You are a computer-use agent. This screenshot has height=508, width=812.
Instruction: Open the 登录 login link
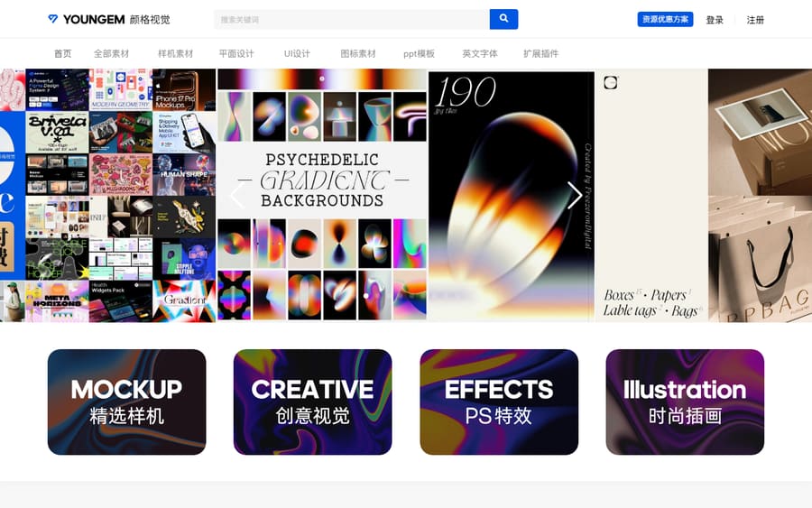[715, 20]
